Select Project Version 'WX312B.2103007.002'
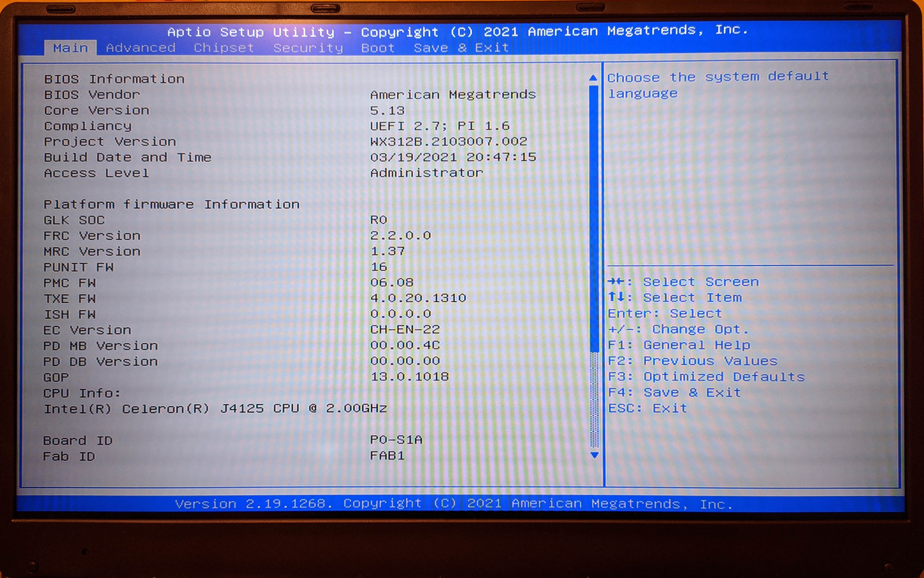 click(x=449, y=141)
